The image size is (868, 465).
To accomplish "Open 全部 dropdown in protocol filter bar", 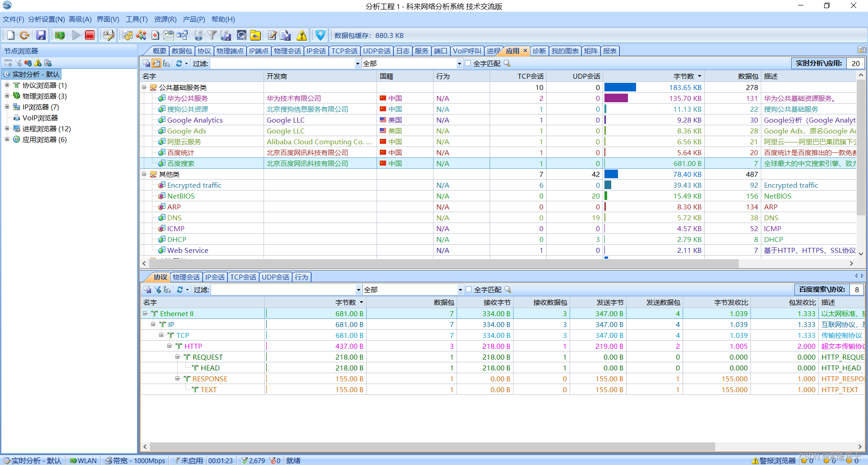I will (460, 289).
